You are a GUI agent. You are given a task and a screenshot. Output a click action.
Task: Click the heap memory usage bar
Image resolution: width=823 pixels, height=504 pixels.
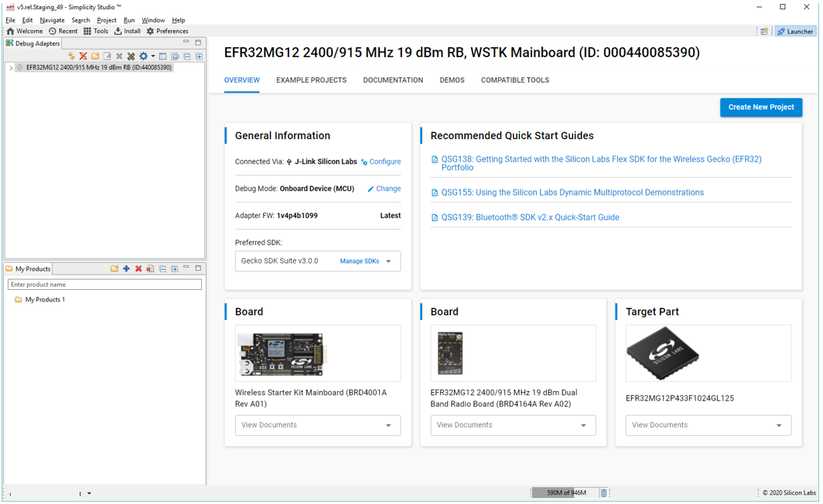pos(565,493)
